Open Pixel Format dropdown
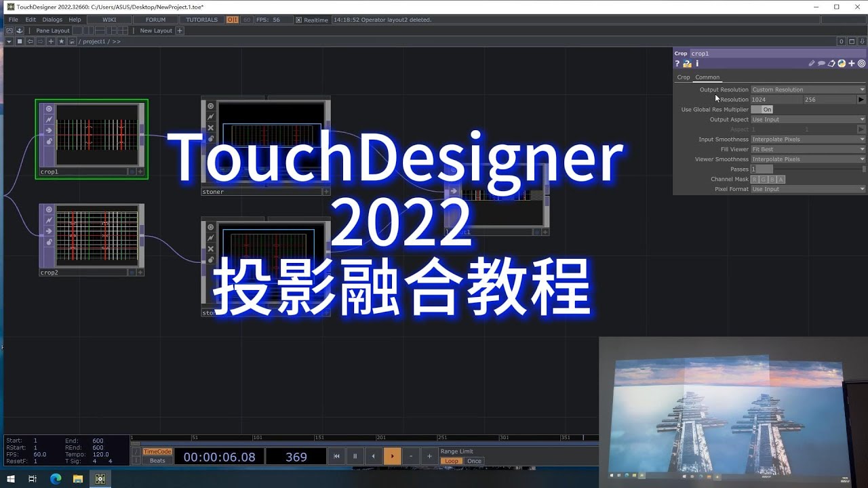Image resolution: width=868 pixels, height=488 pixels. pos(808,189)
